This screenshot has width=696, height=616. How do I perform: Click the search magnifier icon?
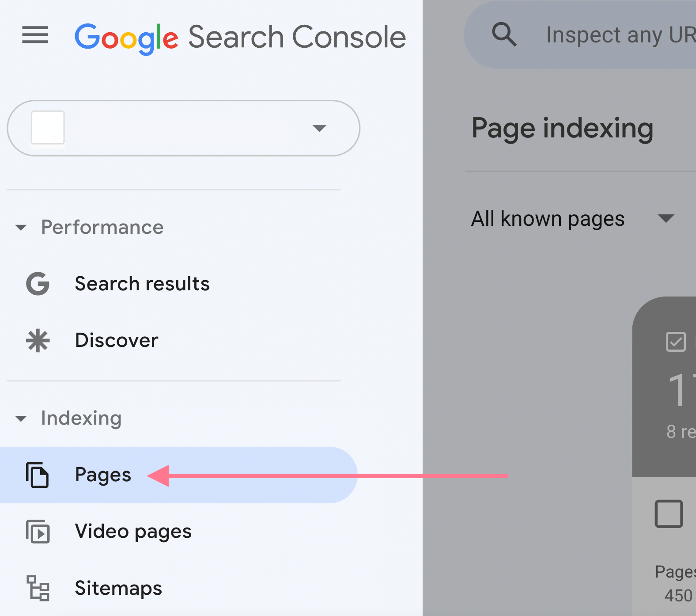tap(504, 35)
